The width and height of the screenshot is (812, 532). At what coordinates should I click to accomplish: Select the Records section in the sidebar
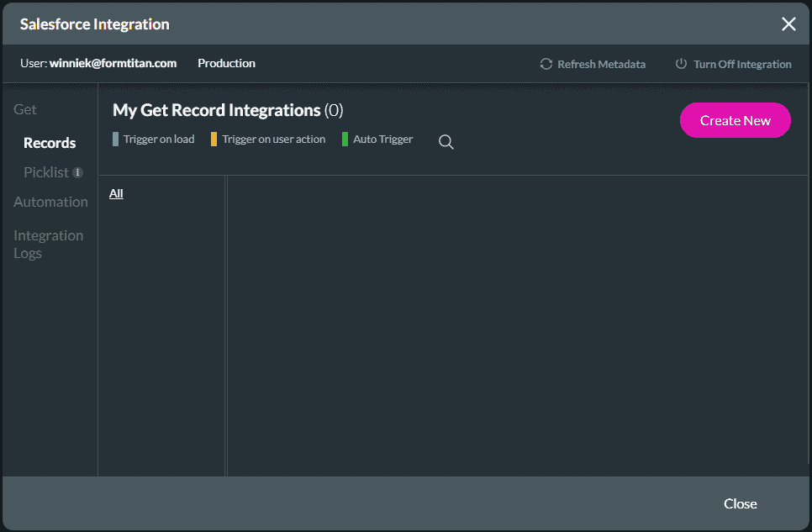[x=49, y=143]
